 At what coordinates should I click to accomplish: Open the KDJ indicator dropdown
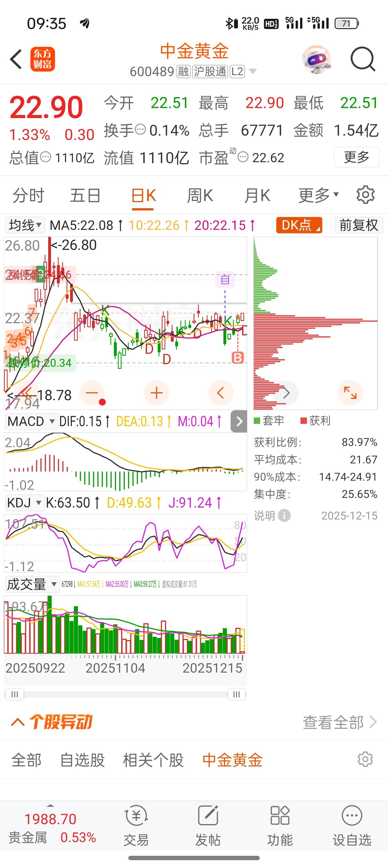(x=25, y=503)
